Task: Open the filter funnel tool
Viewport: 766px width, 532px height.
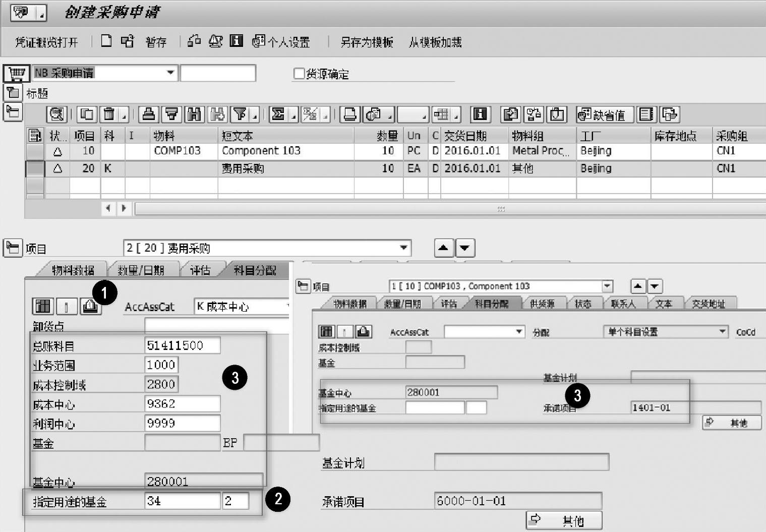Action: (x=241, y=115)
